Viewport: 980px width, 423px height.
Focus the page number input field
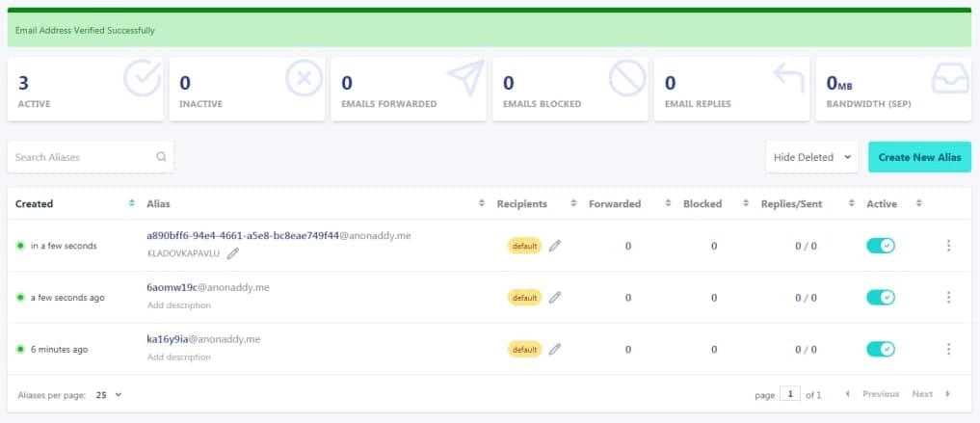[790, 394]
